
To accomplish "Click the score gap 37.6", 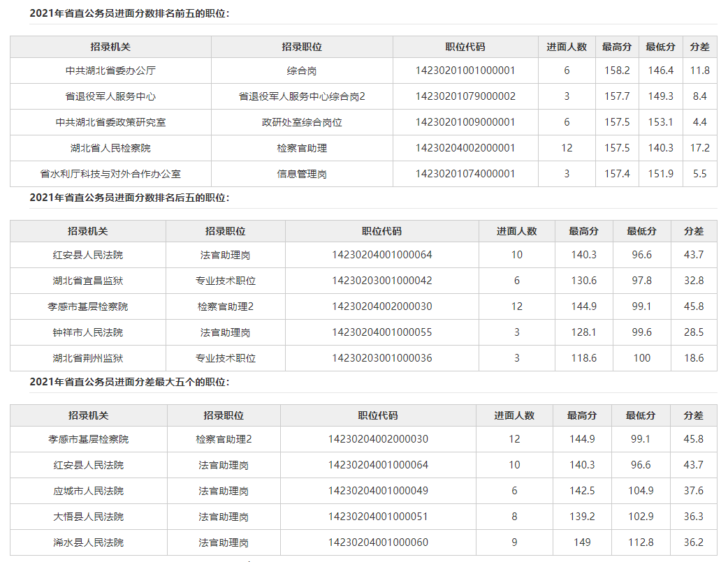I will pos(693,491).
